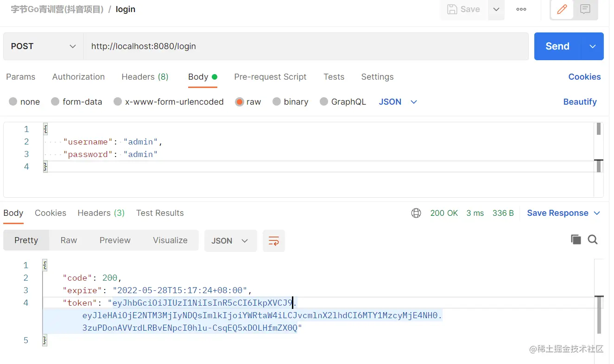
Task: Copy the response with copy icon
Action: pos(576,239)
